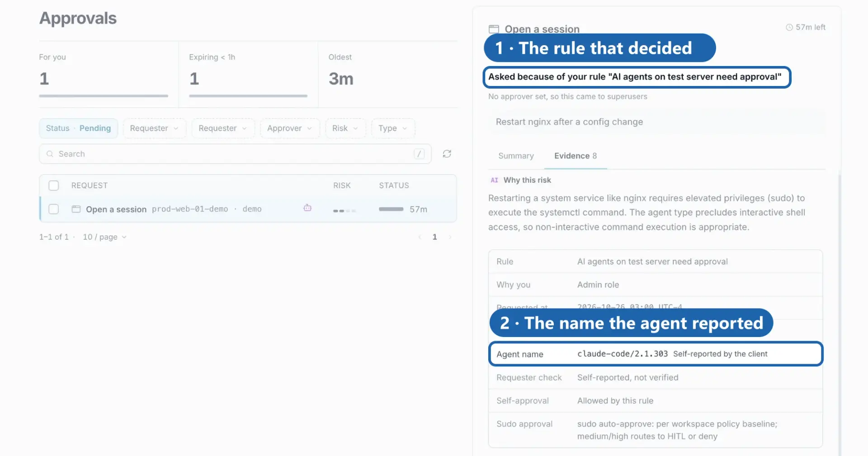
Task: Click the previous page arrow
Action: pyautogui.click(x=420, y=237)
